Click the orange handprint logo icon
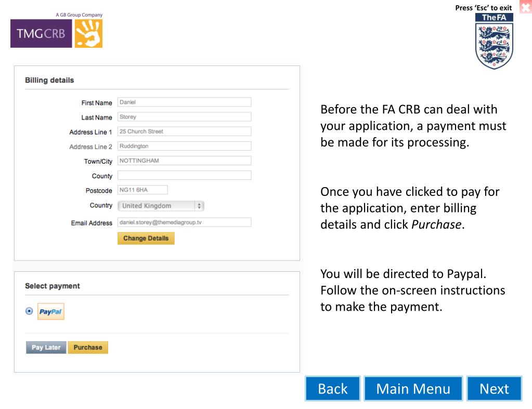The width and height of the screenshot is (532, 409). click(88, 33)
